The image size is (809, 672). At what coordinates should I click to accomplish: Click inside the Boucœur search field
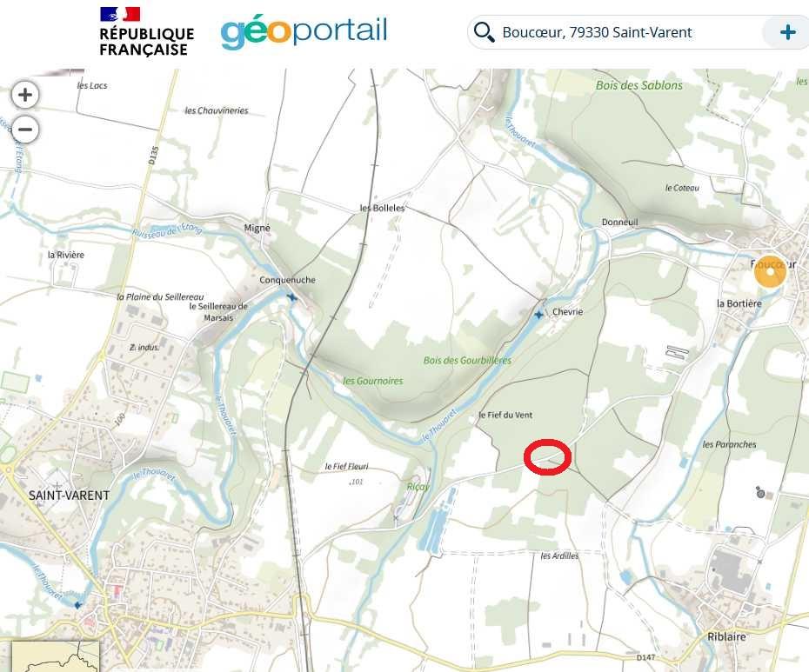pos(630,32)
